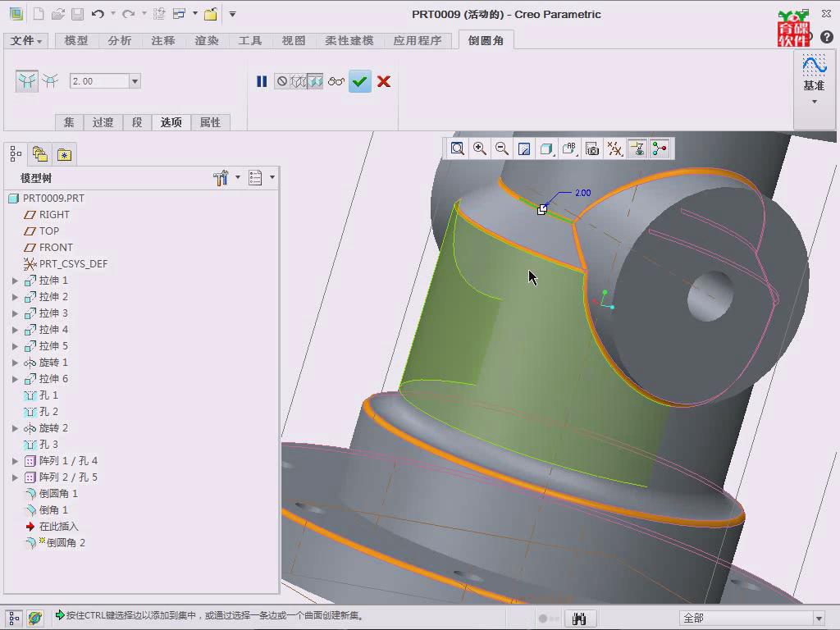Toggle the embedded browser in status bar
The width and height of the screenshot is (840, 630).
pyautogui.click(x=35, y=618)
